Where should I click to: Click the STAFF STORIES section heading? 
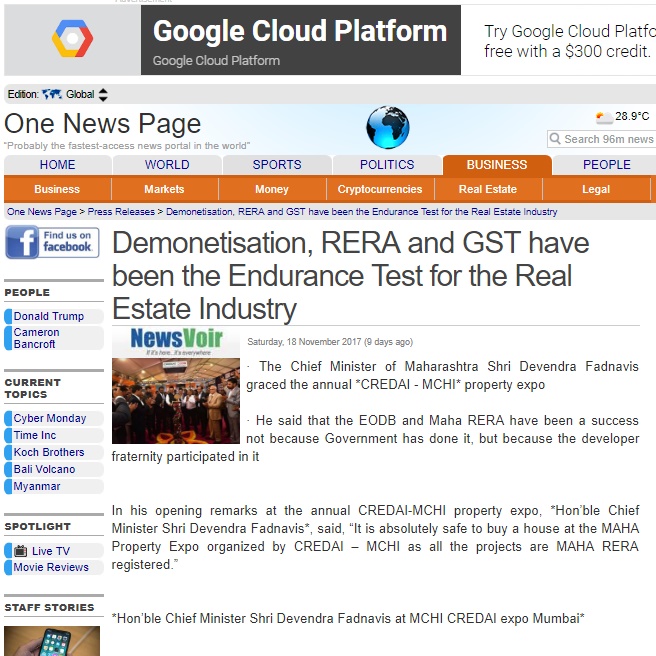pos(49,607)
